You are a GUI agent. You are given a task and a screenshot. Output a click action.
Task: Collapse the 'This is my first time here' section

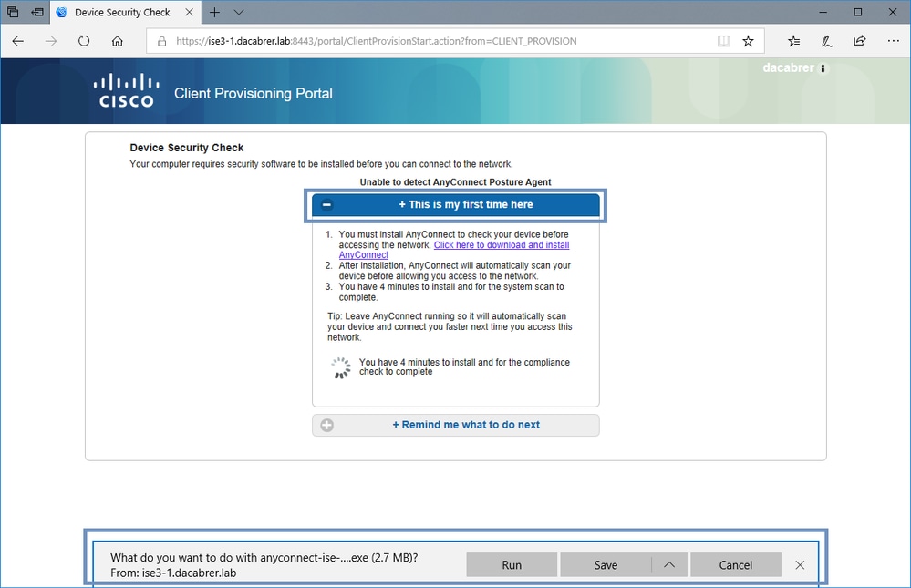[x=456, y=204]
